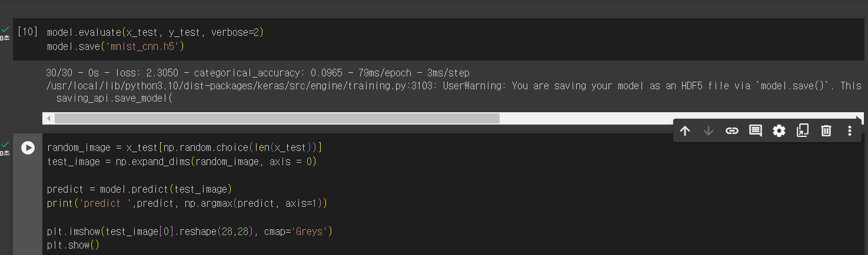868x255 pixels.
Task: Click the print('predict ' line
Action: [x=187, y=204]
